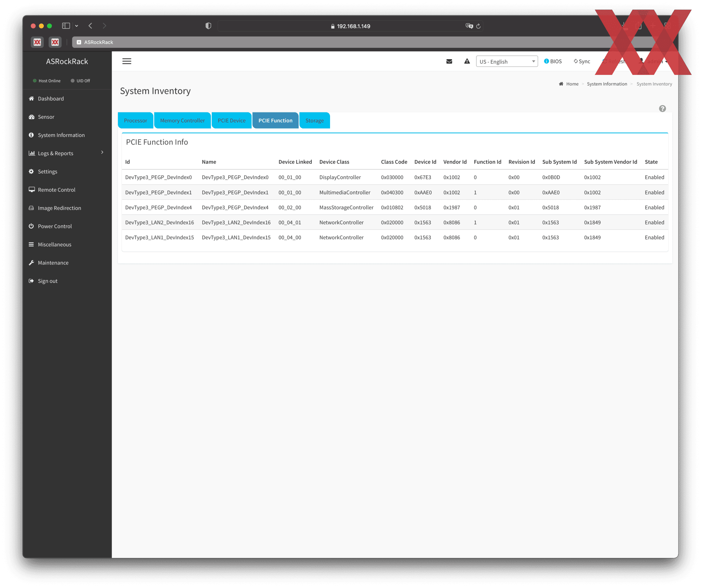Open Image Redirection sidebar item
This screenshot has height=588, width=701.
click(67, 208)
